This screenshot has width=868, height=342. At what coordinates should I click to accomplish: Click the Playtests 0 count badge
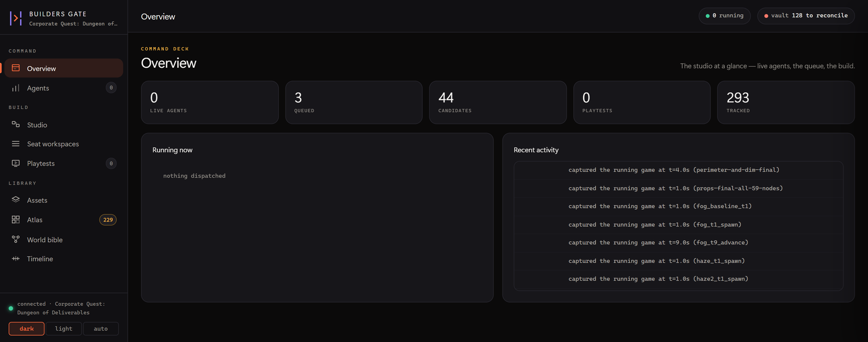point(111,163)
